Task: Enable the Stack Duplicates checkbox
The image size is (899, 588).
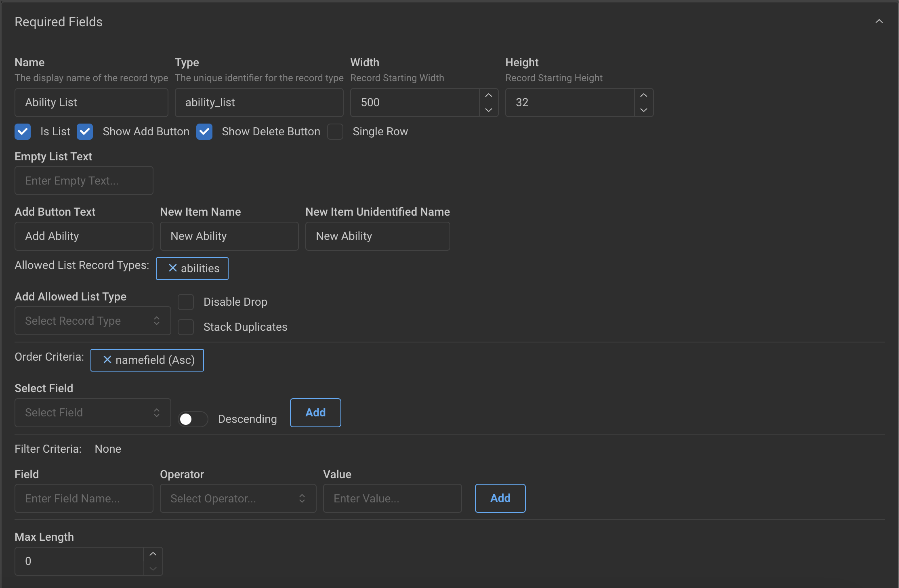Action: pyautogui.click(x=186, y=327)
